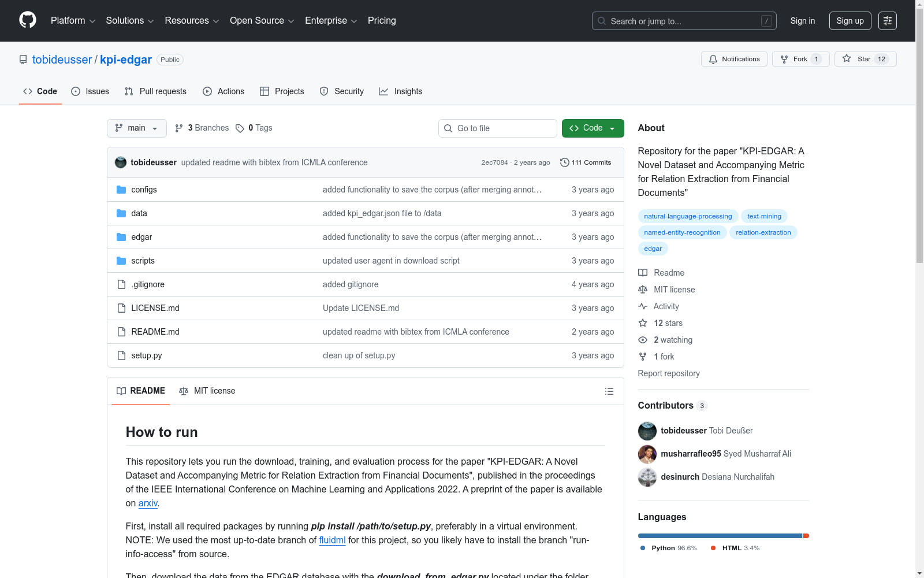
Task: Open the Security tab
Action: tap(342, 91)
